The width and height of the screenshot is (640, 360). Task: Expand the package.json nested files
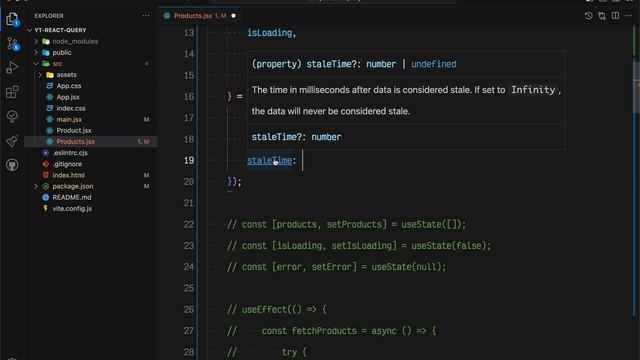pyautogui.click(x=36, y=186)
